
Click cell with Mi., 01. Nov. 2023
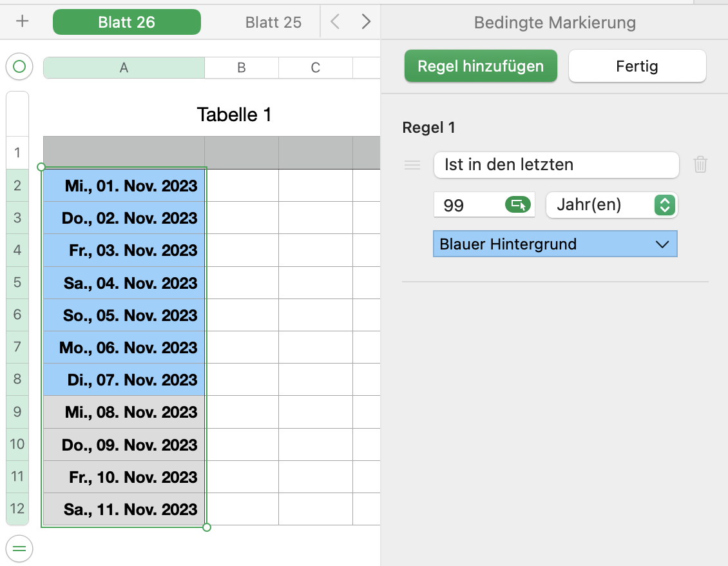pyautogui.click(x=124, y=186)
